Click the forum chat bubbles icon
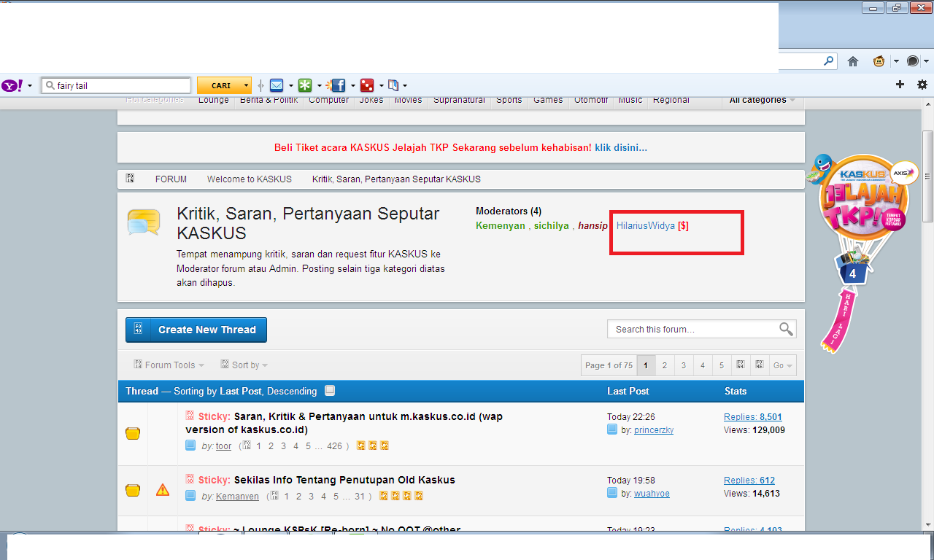The image size is (934, 560). coord(144,222)
